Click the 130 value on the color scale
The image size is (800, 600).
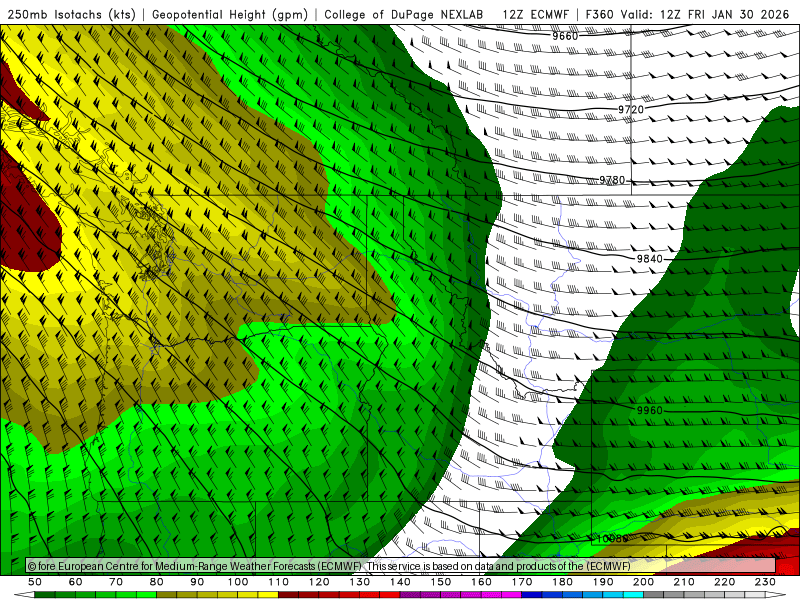(x=360, y=582)
